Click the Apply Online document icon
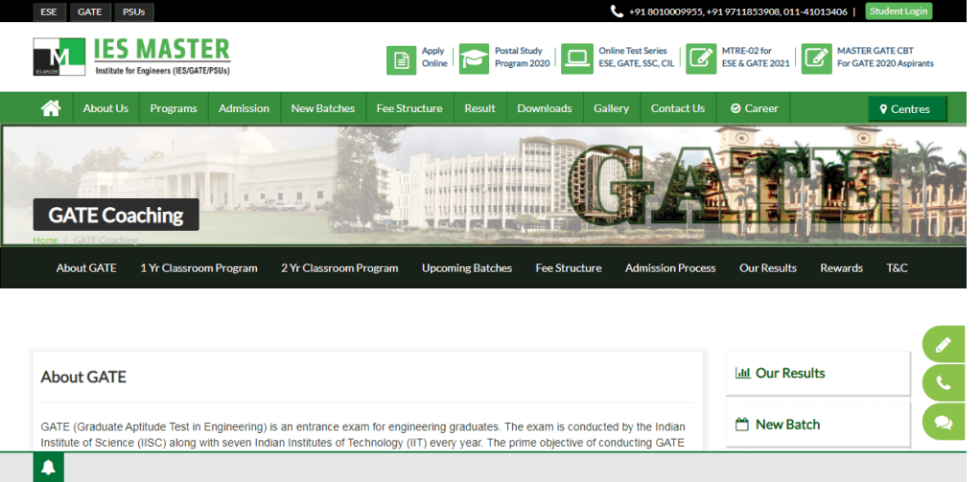 pos(401,58)
